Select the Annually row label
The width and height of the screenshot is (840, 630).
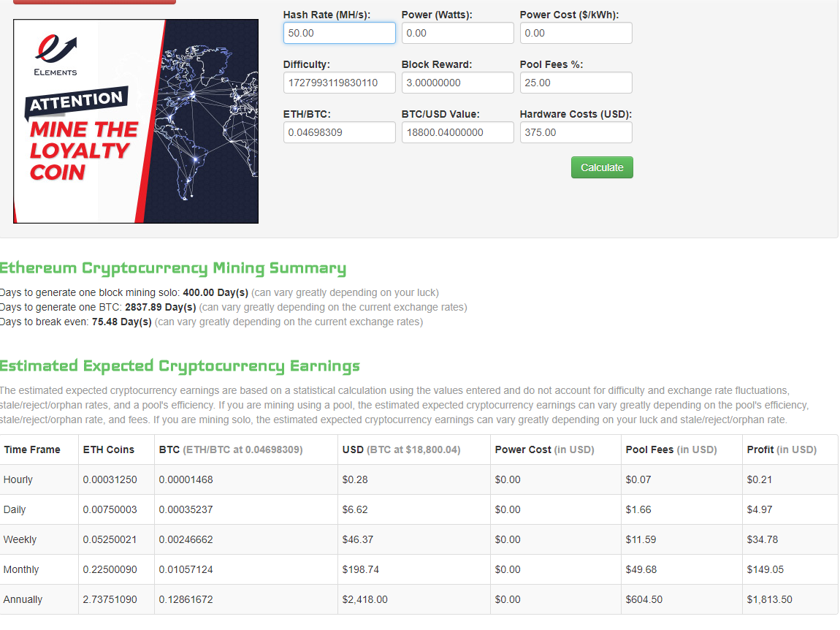point(23,599)
